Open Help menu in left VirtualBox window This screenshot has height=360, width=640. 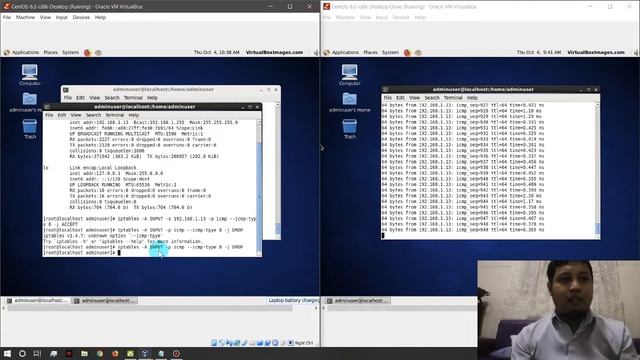[x=100, y=18]
